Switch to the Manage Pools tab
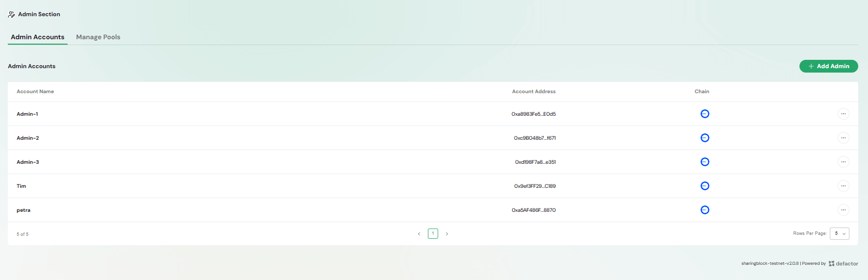 98,37
